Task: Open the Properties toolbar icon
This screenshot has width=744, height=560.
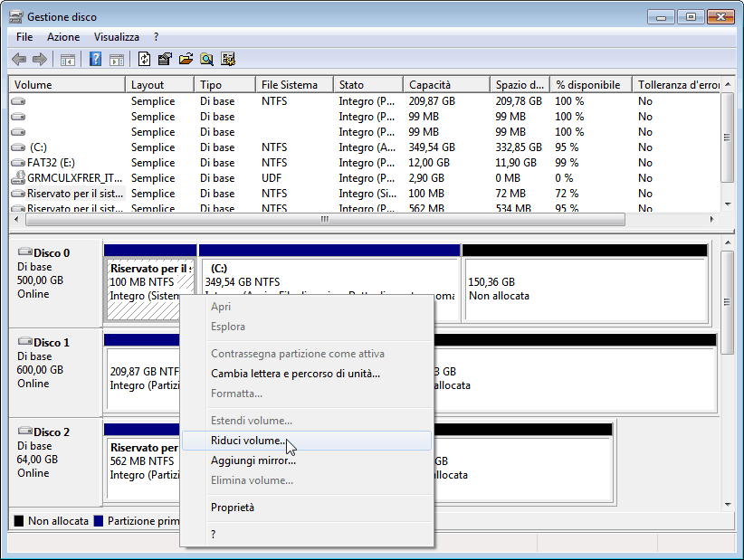Action: tap(165, 60)
